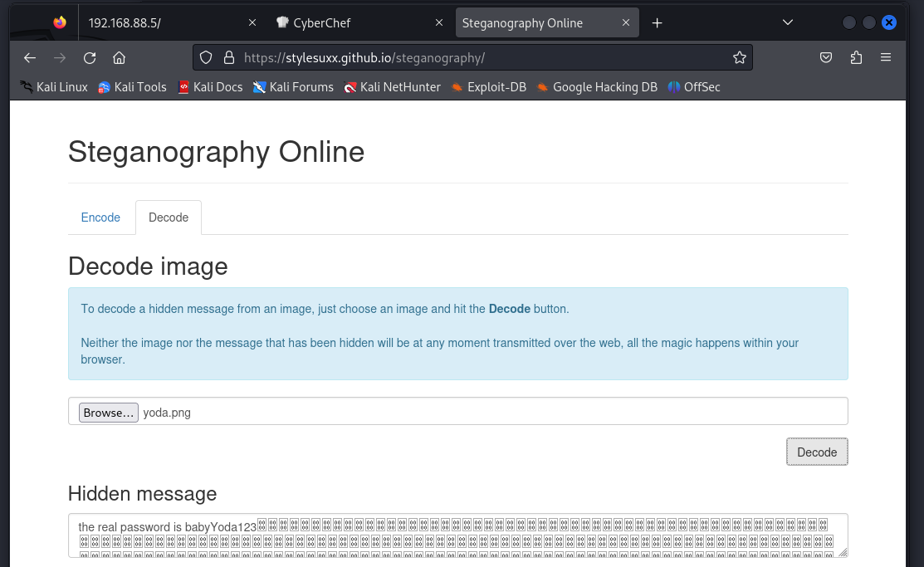The width and height of the screenshot is (924, 567).
Task: Open the Exploit-DB bookmark
Action: tap(489, 87)
